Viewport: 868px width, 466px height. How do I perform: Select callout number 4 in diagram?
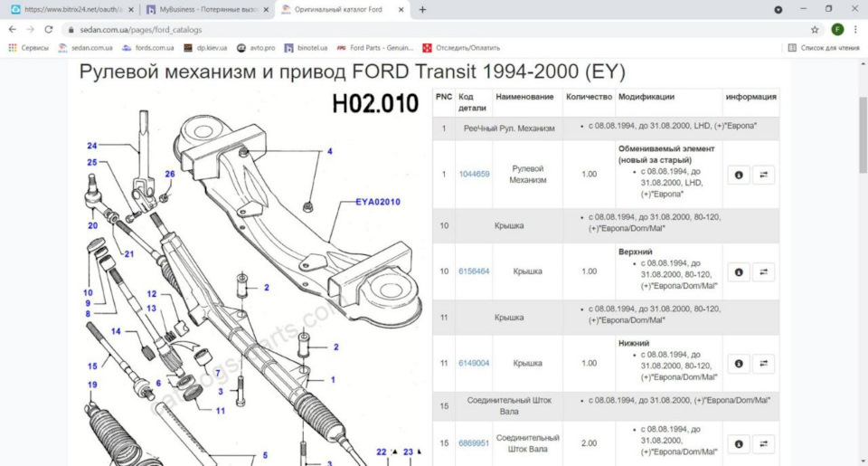coord(329,151)
